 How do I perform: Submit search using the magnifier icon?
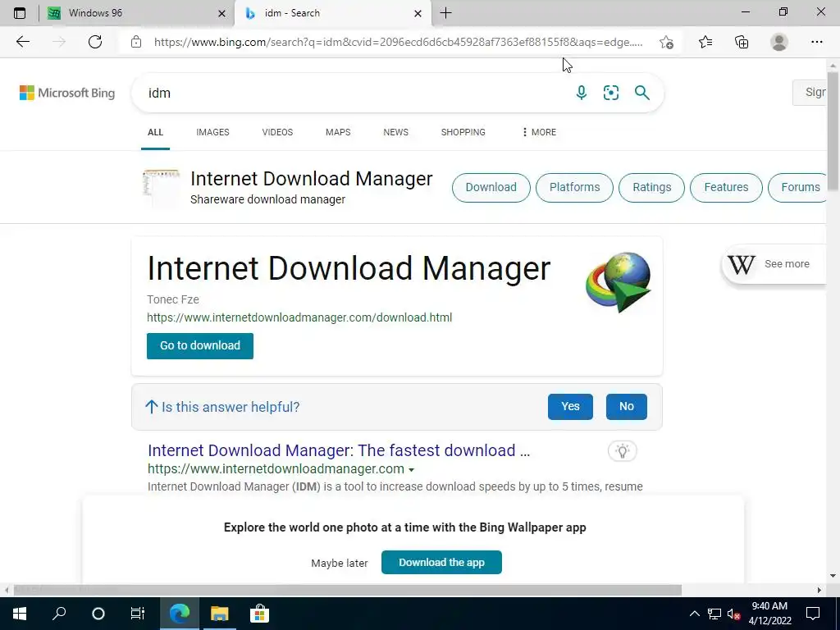coord(641,93)
